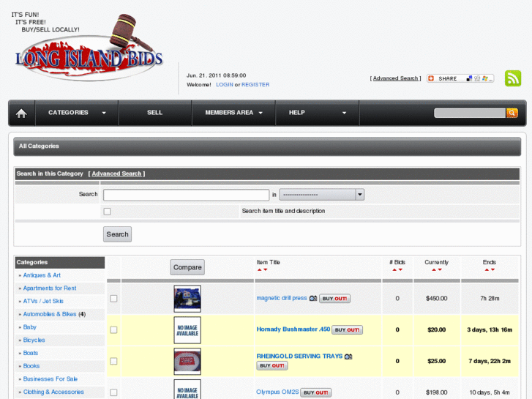
Task: Click the orange search magnifier button
Action: tap(512, 113)
